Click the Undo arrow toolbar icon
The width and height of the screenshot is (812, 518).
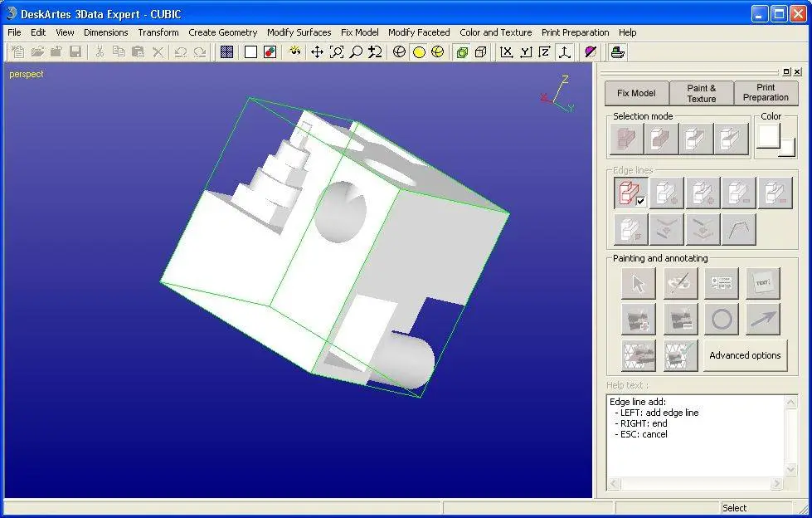[x=180, y=51]
